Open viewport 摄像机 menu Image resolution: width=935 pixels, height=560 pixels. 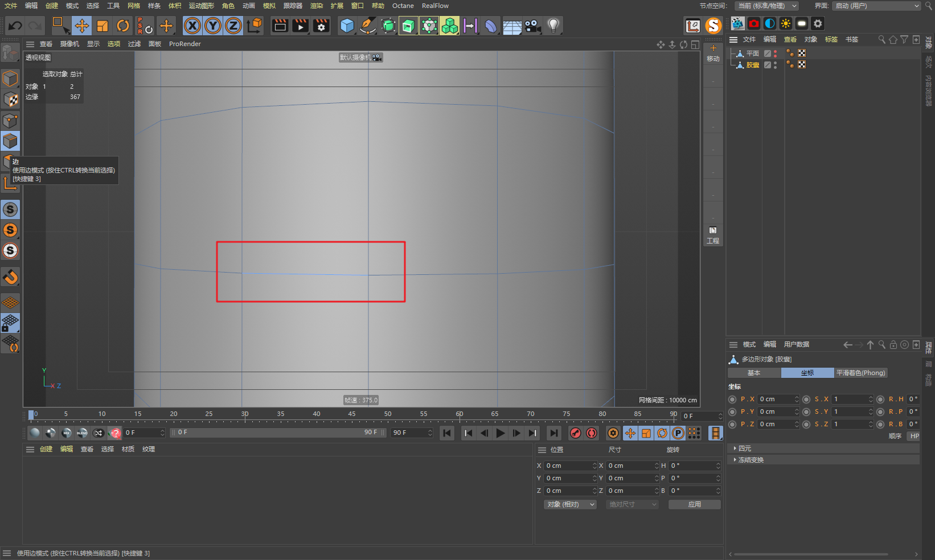[69, 44]
